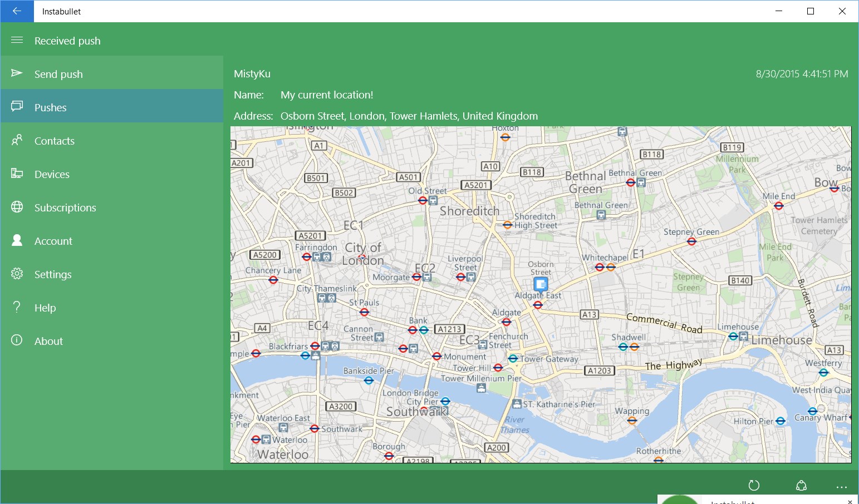
Task: Open the About page from the sidebar
Action: point(48,340)
